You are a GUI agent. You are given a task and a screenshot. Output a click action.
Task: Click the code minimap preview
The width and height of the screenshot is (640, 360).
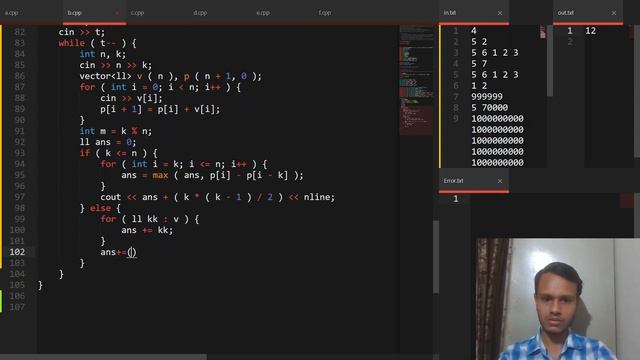(x=416, y=81)
